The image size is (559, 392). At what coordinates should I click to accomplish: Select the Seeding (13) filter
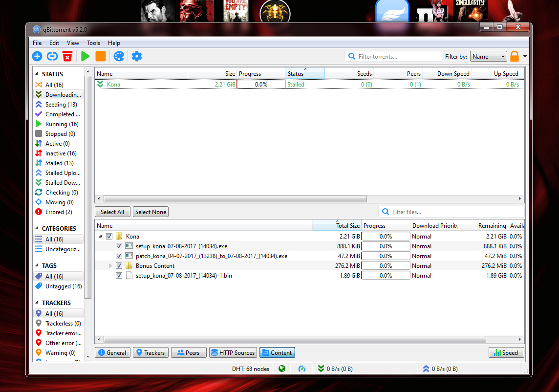click(59, 105)
